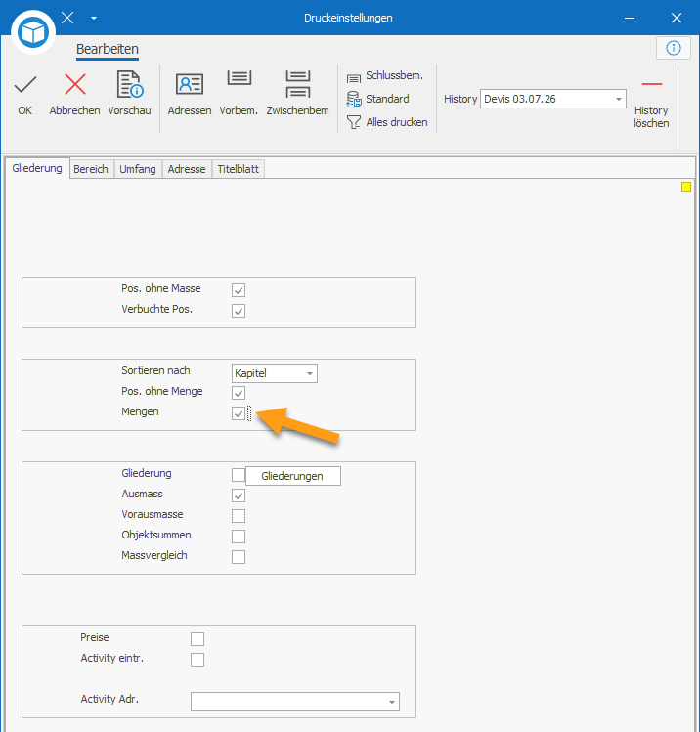
Task: Click the Schlussbem. label
Action: click(395, 75)
